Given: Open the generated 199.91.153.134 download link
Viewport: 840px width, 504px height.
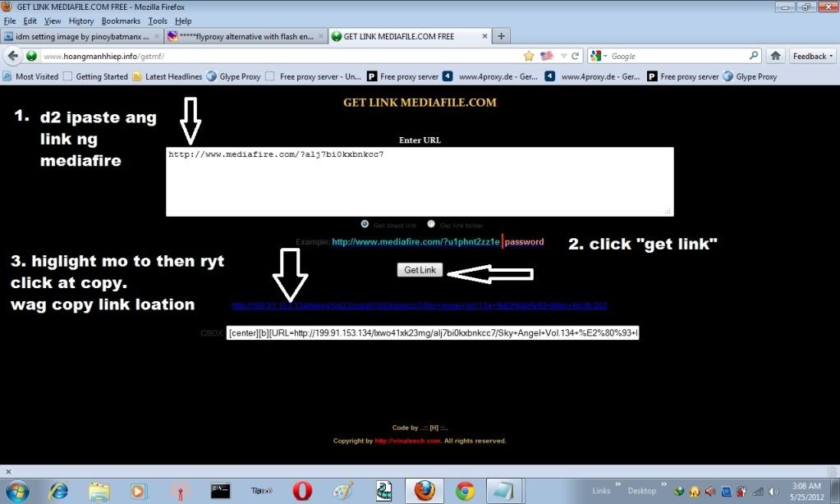Looking at the screenshot, I should tap(420, 305).
